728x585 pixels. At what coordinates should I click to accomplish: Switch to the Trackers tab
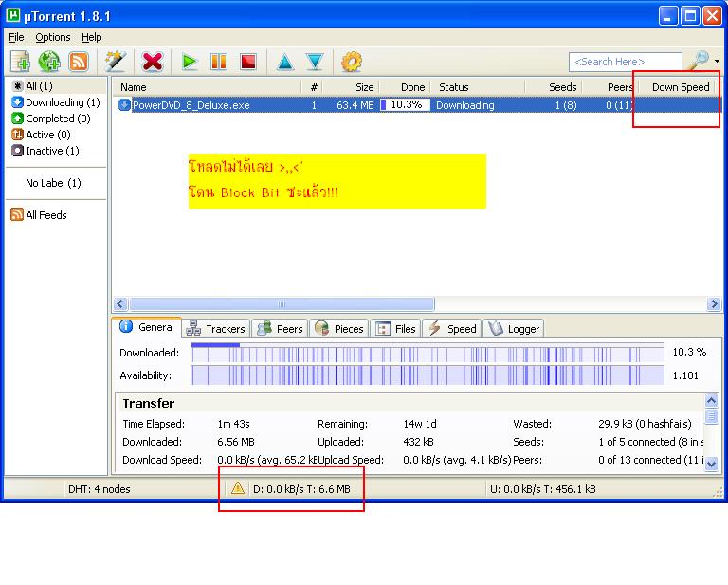pos(216,328)
